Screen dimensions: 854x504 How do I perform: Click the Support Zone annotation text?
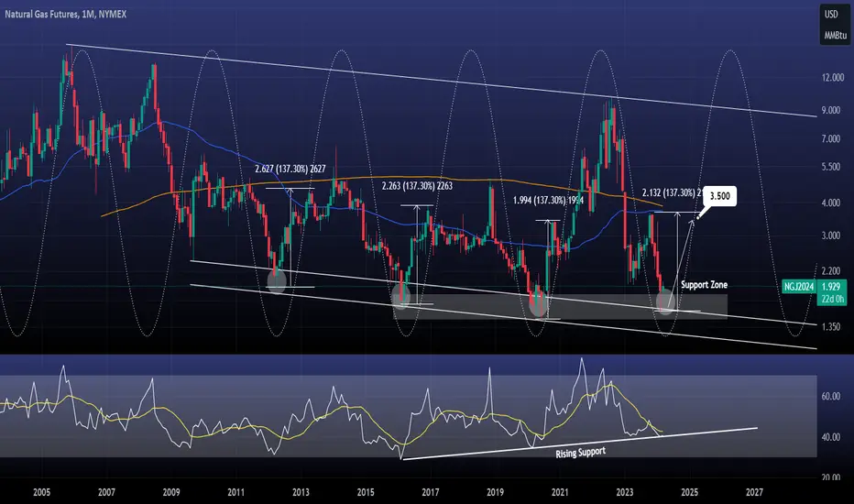(x=705, y=284)
